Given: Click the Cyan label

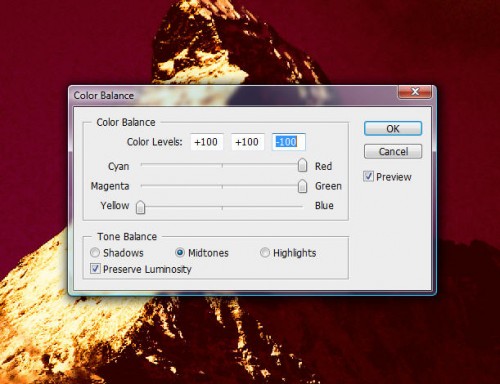Looking at the screenshot, I should (x=118, y=166).
